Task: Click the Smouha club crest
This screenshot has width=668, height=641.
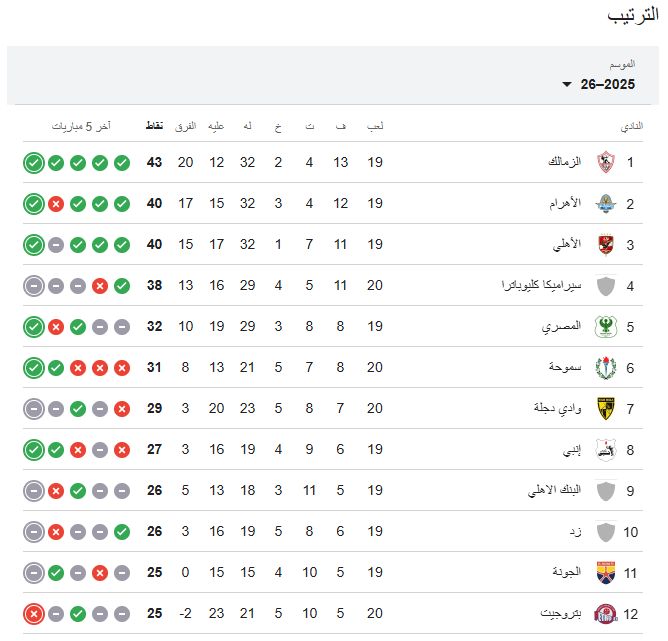Action: [x=605, y=368]
